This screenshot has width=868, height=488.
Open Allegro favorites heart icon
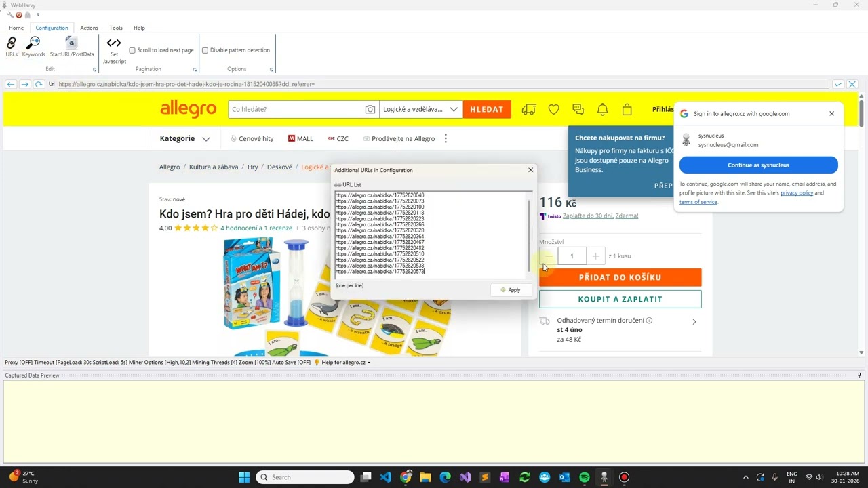pos(553,109)
